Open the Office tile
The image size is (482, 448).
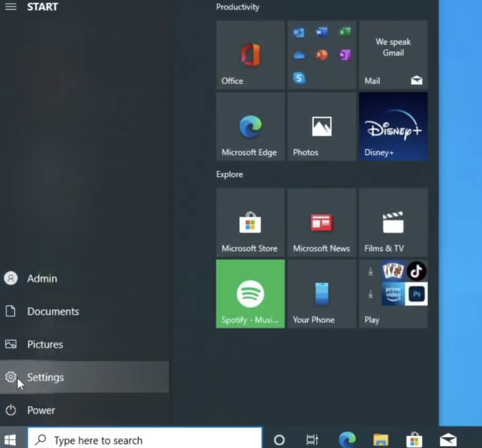coord(250,55)
